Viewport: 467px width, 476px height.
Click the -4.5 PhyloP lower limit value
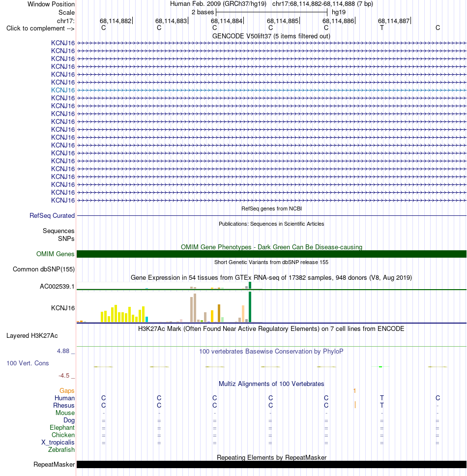point(64,376)
